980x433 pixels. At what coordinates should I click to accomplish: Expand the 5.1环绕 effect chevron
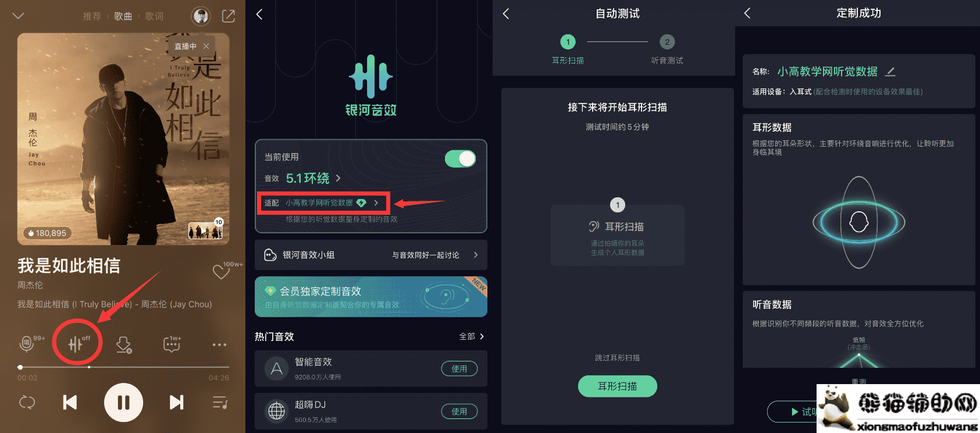[x=338, y=178]
